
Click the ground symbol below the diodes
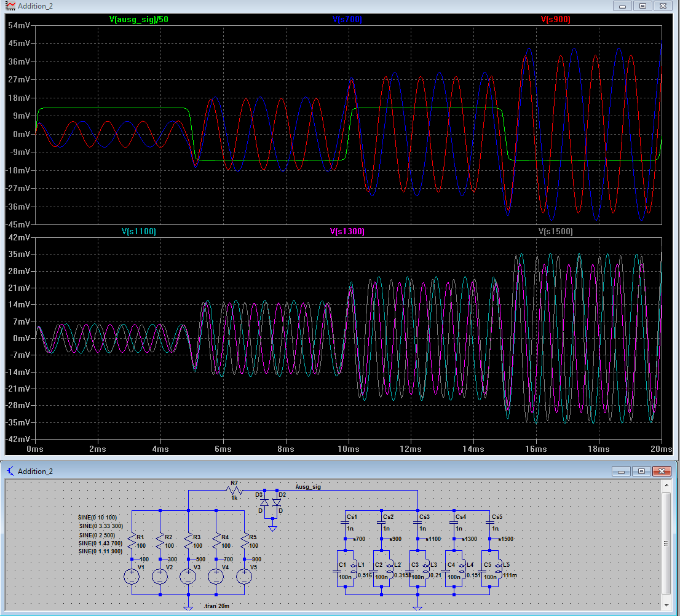pos(272,527)
